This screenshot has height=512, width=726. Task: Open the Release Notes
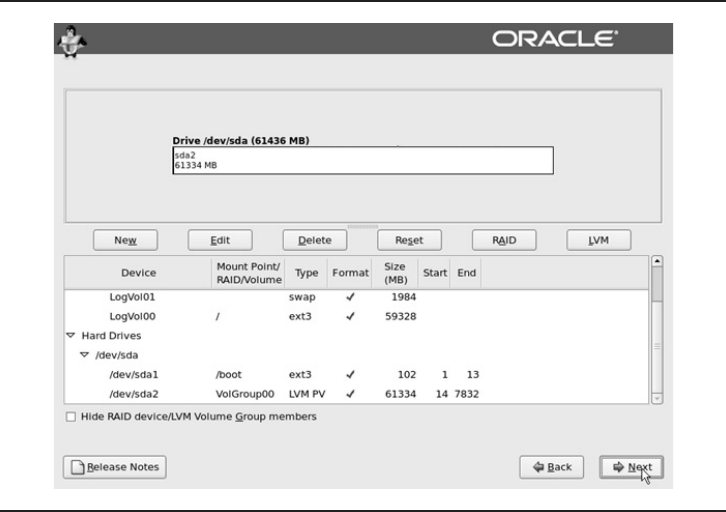tap(115, 467)
